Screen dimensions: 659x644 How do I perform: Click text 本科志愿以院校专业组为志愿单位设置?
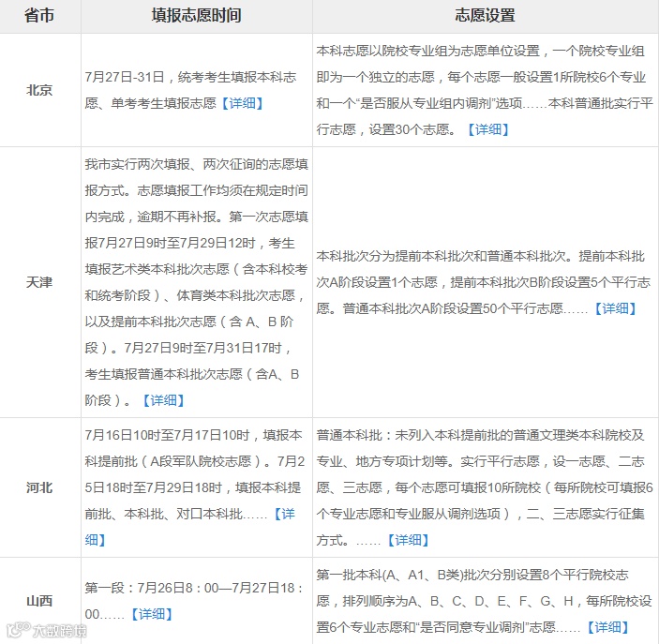coord(427,51)
